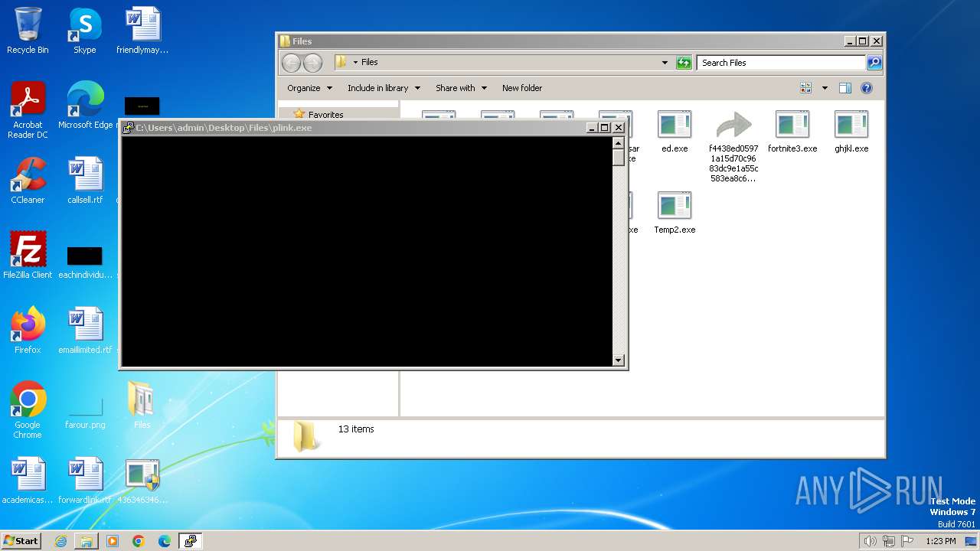Select Temp2.exe in Files window
980x551 pixels.
point(675,213)
